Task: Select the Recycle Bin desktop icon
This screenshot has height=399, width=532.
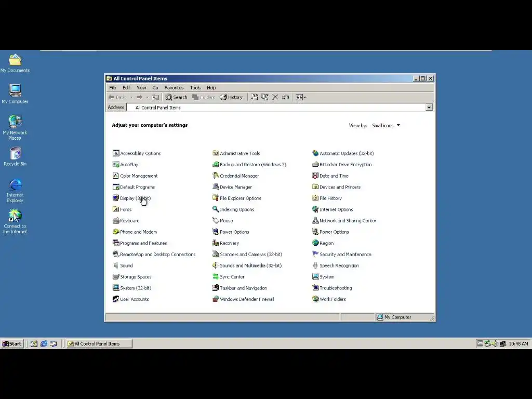Action: [15, 156]
